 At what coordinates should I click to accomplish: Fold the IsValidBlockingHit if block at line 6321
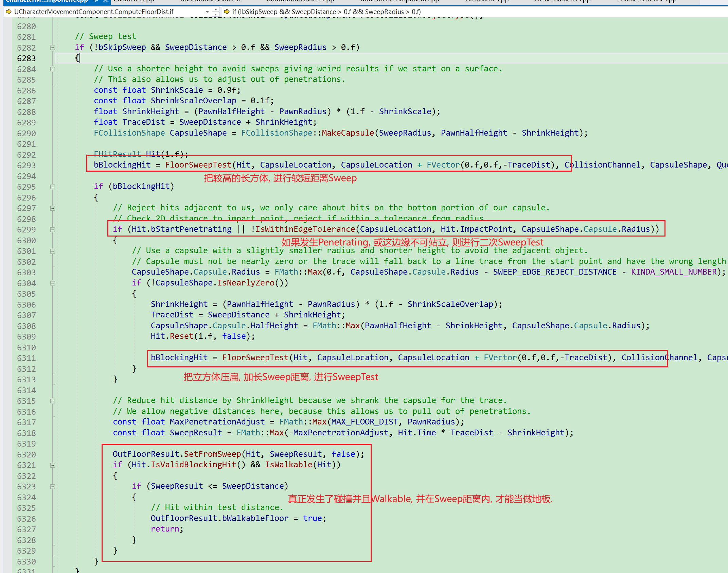coord(53,465)
